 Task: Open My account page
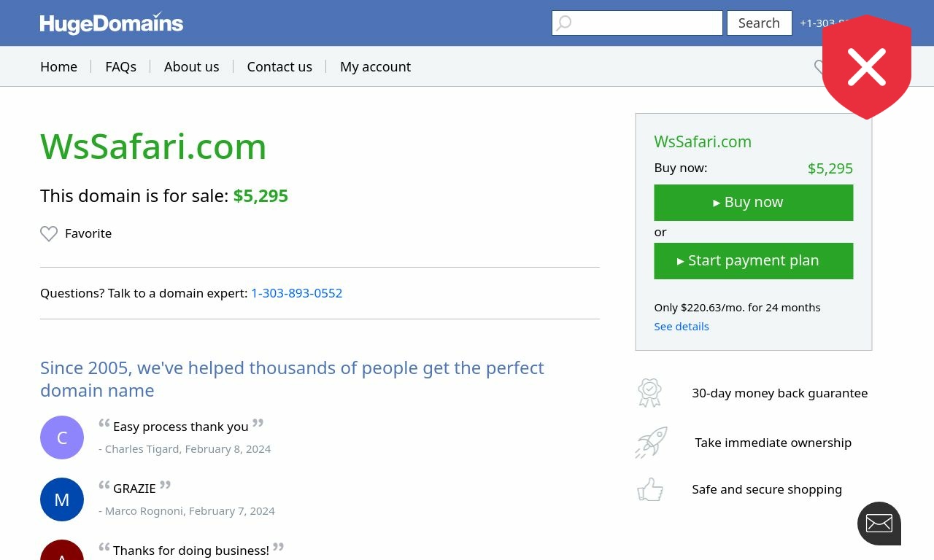coord(375,66)
